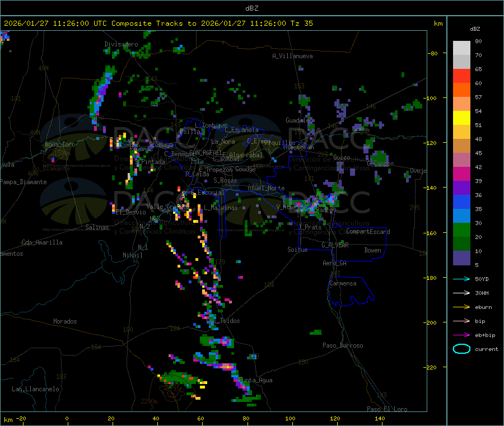Click the 'Nihuil' map label
Image resolution: width=504 pixels, height=426 pixels.
pyautogui.click(x=132, y=255)
